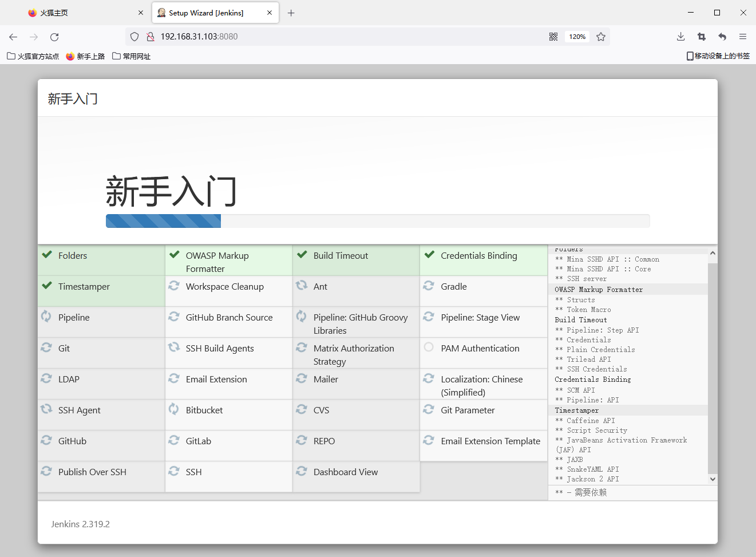
Task: Bookmark this page with the star icon
Action: tap(601, 37)
